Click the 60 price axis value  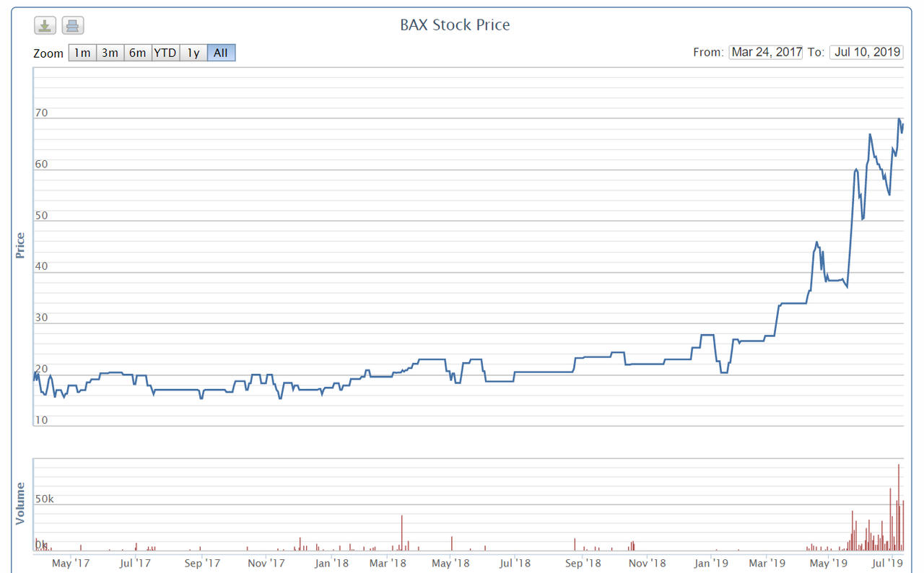(x=41, y=164)
